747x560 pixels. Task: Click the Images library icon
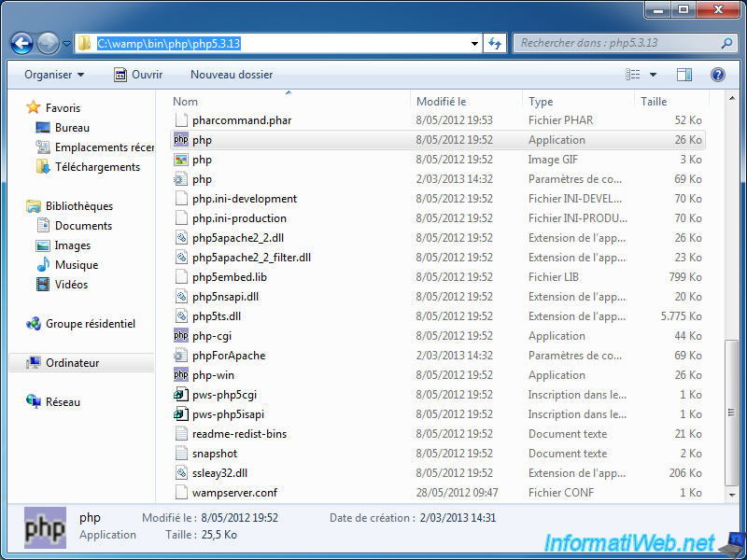(x=42, y=245)
